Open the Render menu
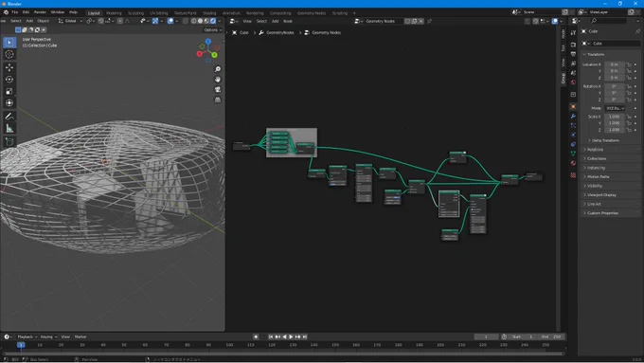644x363 pixels. click(40, 12)
